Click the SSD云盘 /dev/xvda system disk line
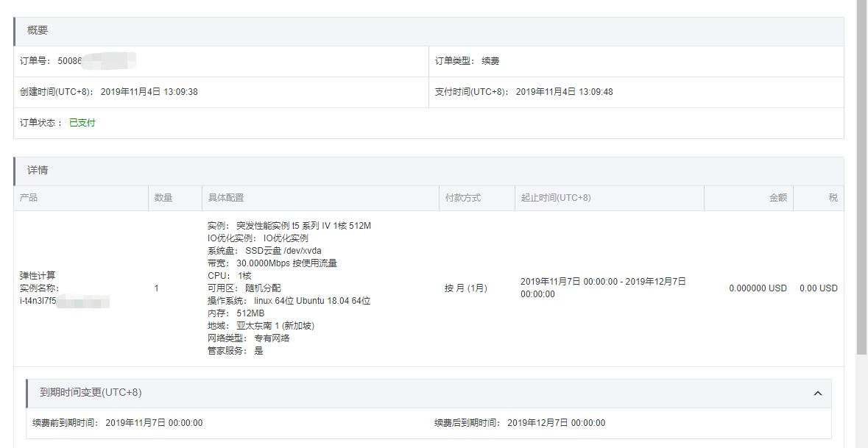868x448 pixels. pyautogui.click(x=264, y=251)
